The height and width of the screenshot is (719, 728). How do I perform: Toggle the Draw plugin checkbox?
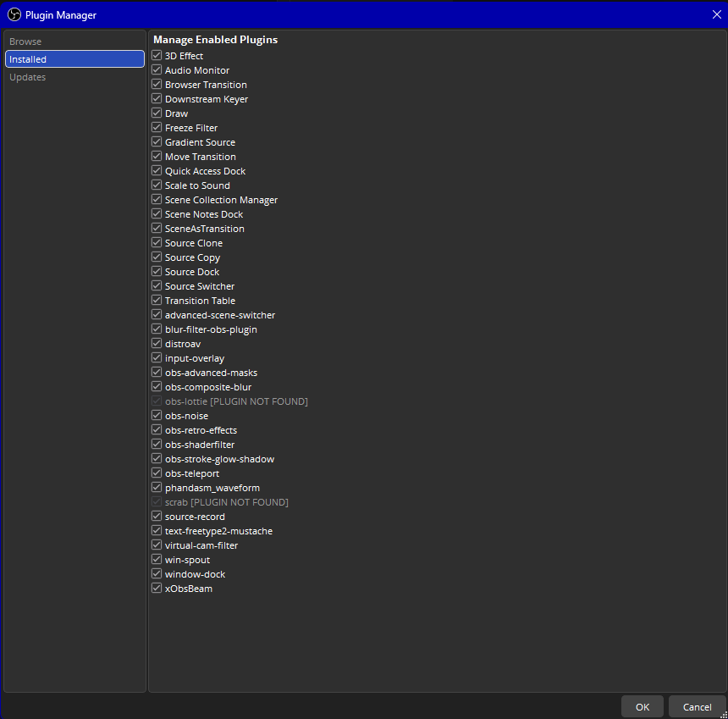point(157,113)
